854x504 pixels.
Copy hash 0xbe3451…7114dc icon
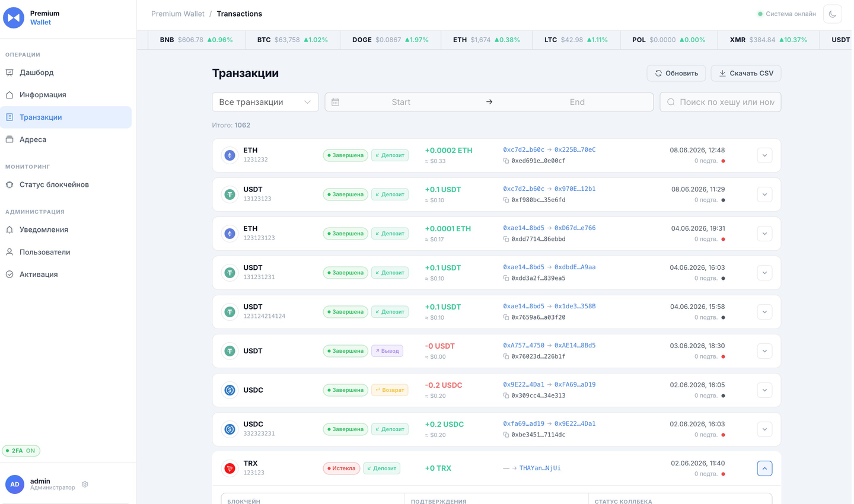(506, 435)
